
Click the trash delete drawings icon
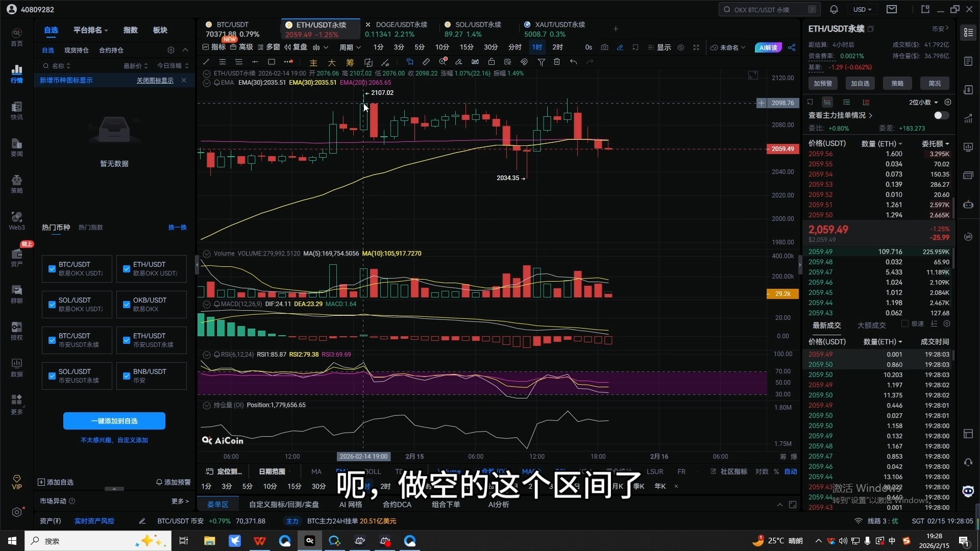coord(557,62)
